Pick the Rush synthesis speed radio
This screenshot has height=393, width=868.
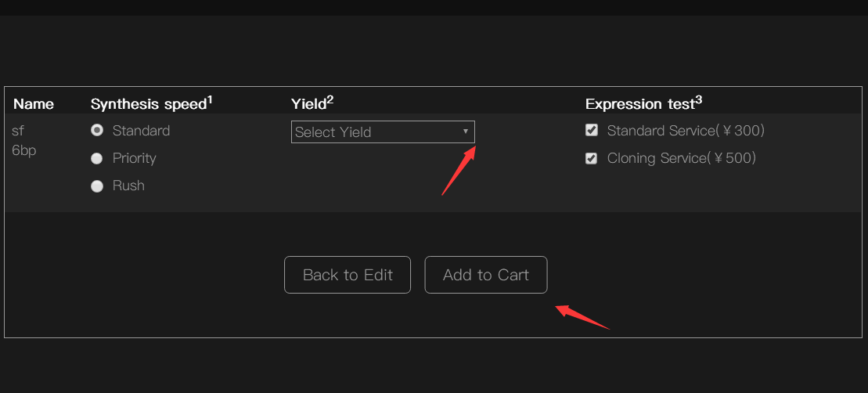click(97, 186)
